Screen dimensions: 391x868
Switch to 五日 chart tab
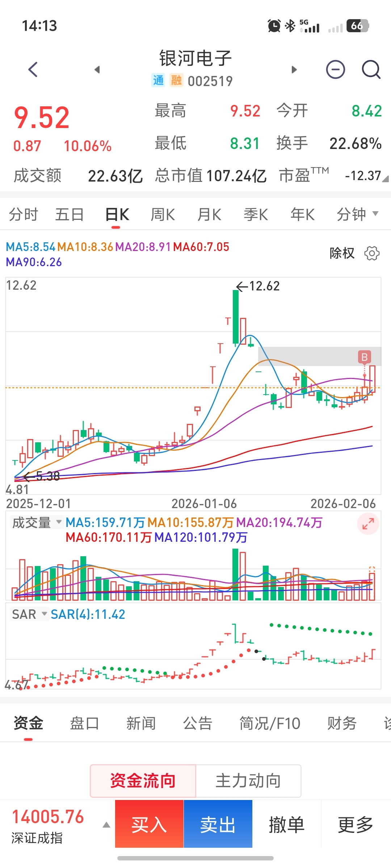pyautogui.click(x=70, y=214)
